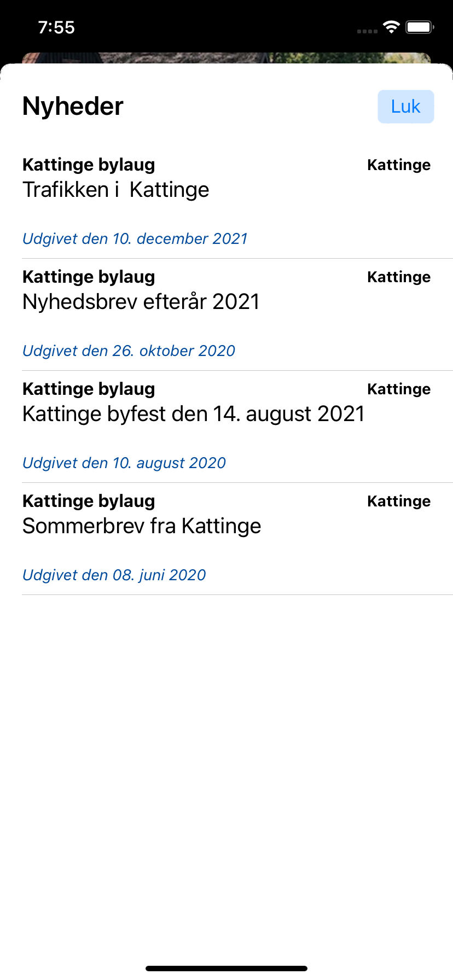This screenshot has height=980, width=453.
Task: Tap Kattinge tag on Nyhedsbrev item
Action: coord(399,277)
